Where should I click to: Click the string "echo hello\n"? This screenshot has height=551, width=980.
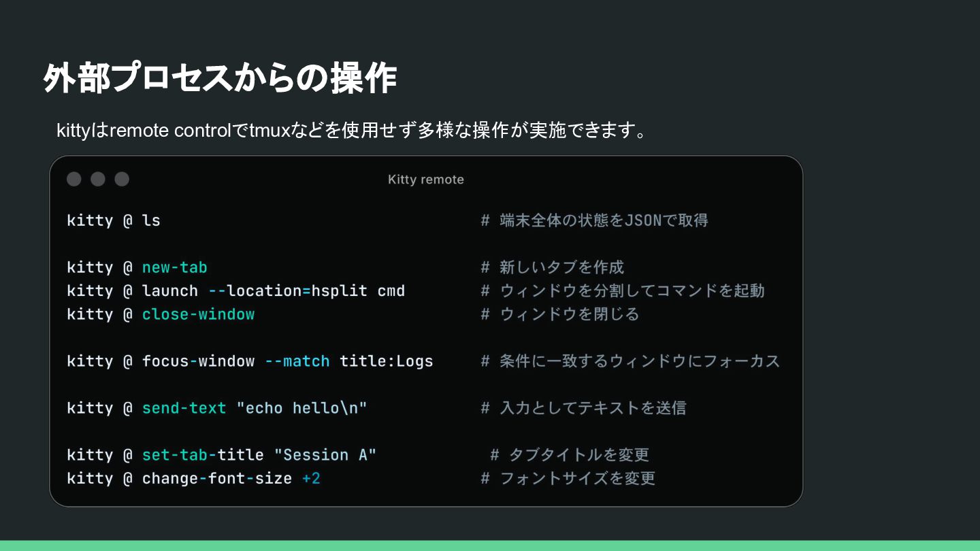301,408
